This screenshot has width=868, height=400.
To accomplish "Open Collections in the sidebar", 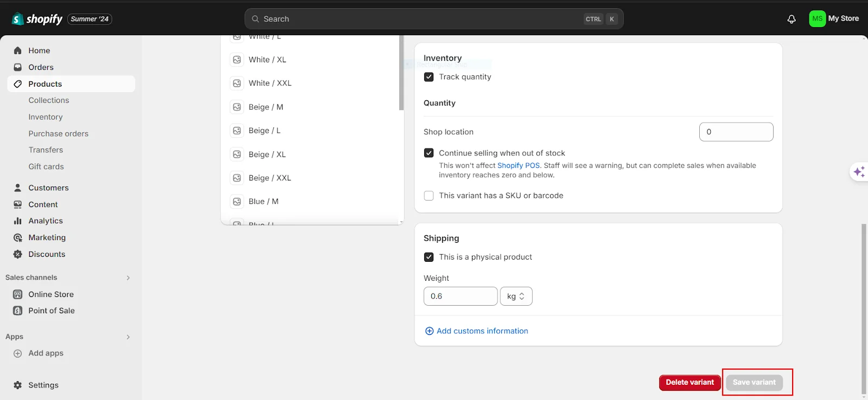I will click(x=49, y=100).
